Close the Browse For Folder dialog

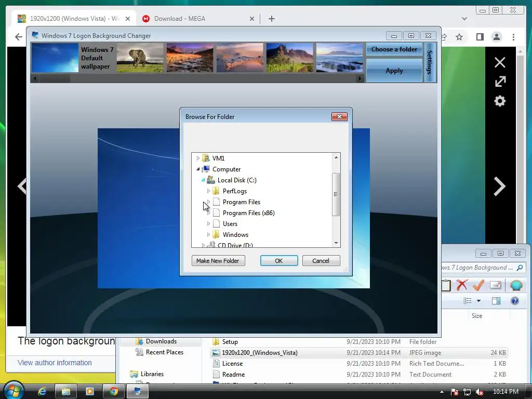pos(339,117)
